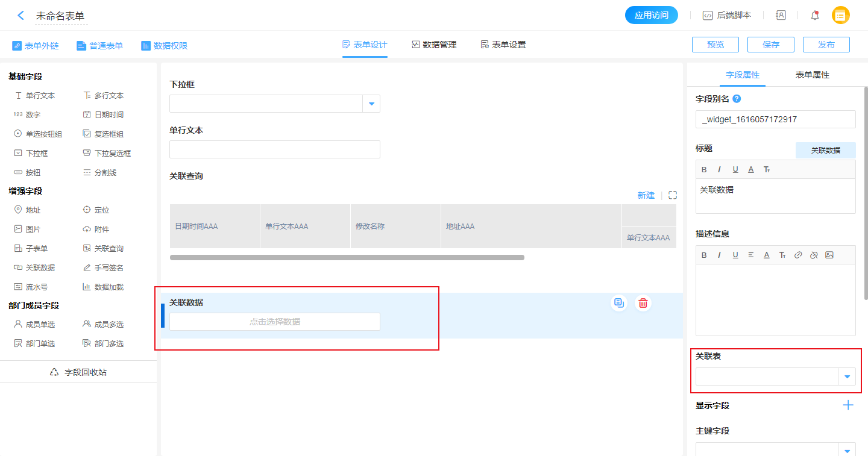This screenshot has height=456, width=868.
Task: Click the 关联查询 horizontal scrollbar
Action: point(347,257)
